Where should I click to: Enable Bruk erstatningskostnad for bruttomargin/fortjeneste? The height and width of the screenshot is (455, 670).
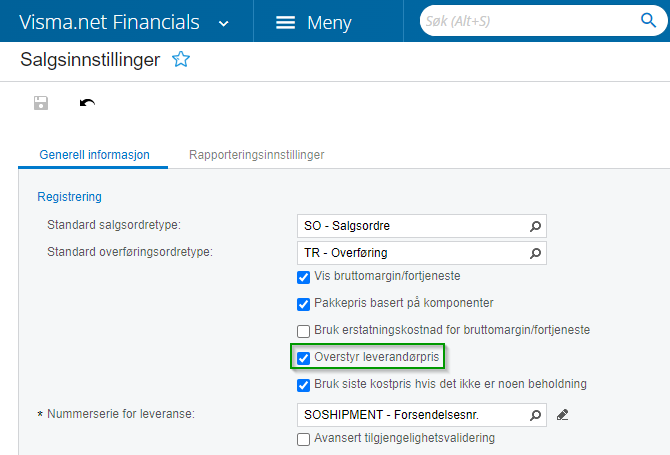click(x=304, y=331)
